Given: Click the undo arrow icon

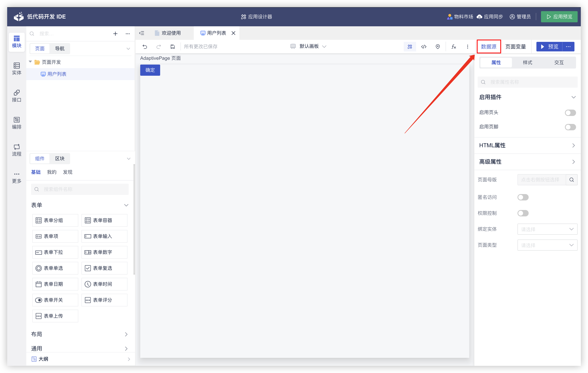Looking at the screenshot, I should click(145, 46).
